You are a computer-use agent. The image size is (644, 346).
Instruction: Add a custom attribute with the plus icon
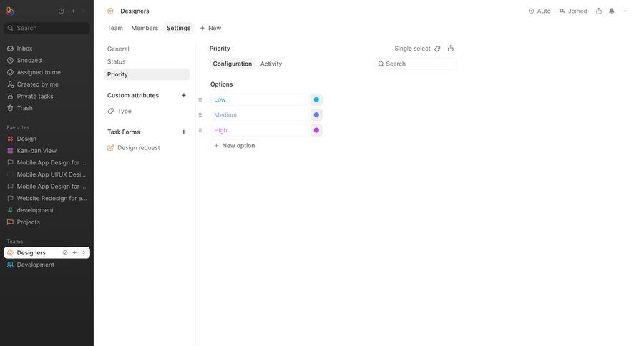pyautogui.click(x=184, y=95)
